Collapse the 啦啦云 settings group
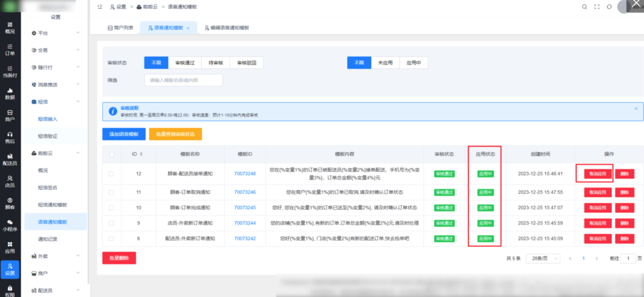This screenshot has width=644, height=297. tap(55, 153)
